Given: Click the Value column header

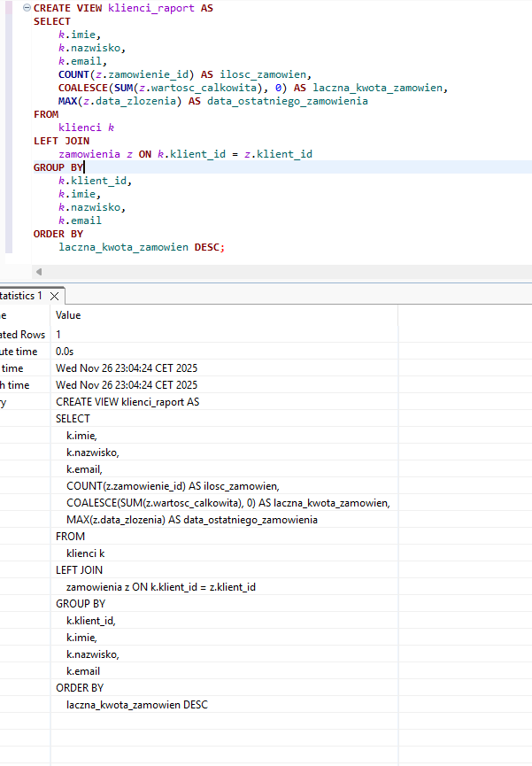Looking at the screenshot, I should (69, 315).
